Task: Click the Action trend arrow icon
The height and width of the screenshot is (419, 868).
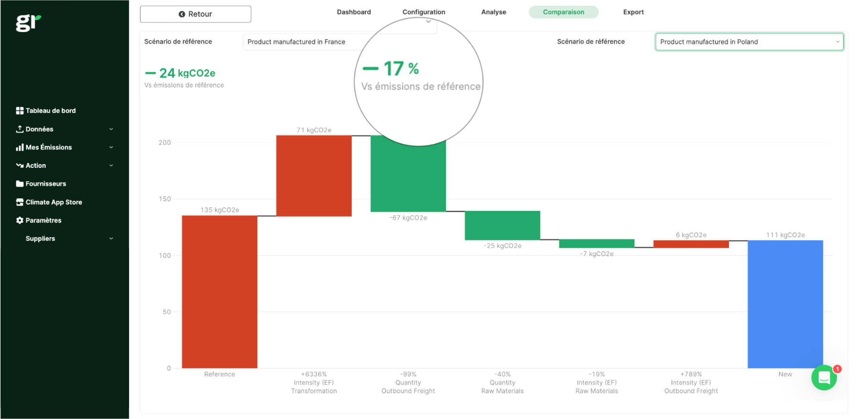Action: pyautogui.click(x=20, y=165)
